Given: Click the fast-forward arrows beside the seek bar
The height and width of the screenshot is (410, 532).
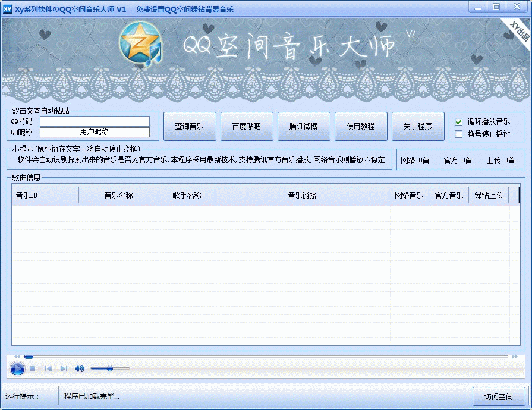Looking at the screenshot, I should point(515,356).
